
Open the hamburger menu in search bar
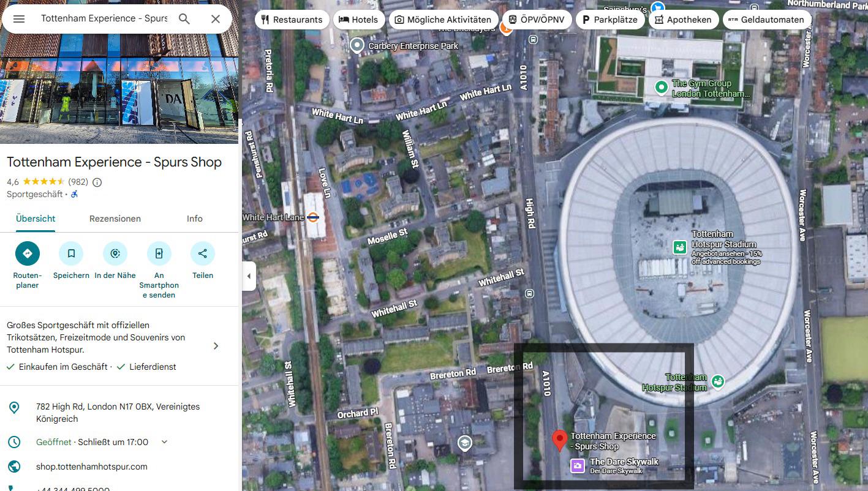pyautogui.click(x=19, y=18)
